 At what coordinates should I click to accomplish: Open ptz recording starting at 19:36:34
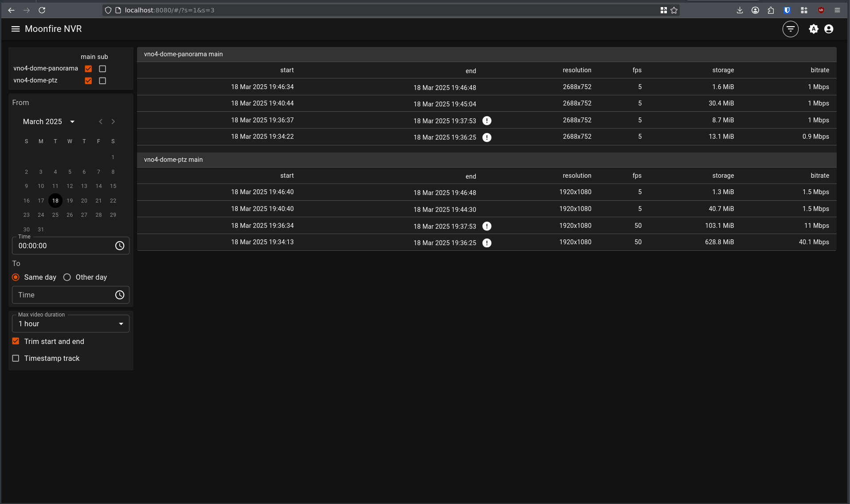(486, 226)
